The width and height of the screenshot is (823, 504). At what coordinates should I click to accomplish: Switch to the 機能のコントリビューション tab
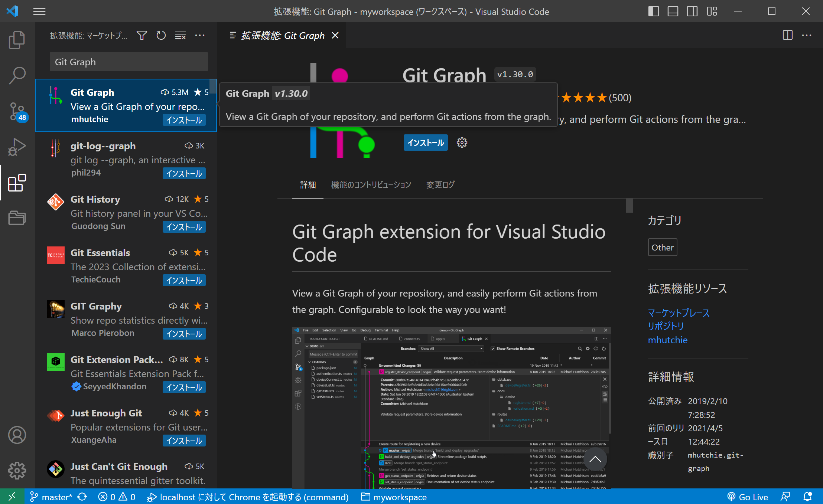pyautogui.click(x=371, y=184)
